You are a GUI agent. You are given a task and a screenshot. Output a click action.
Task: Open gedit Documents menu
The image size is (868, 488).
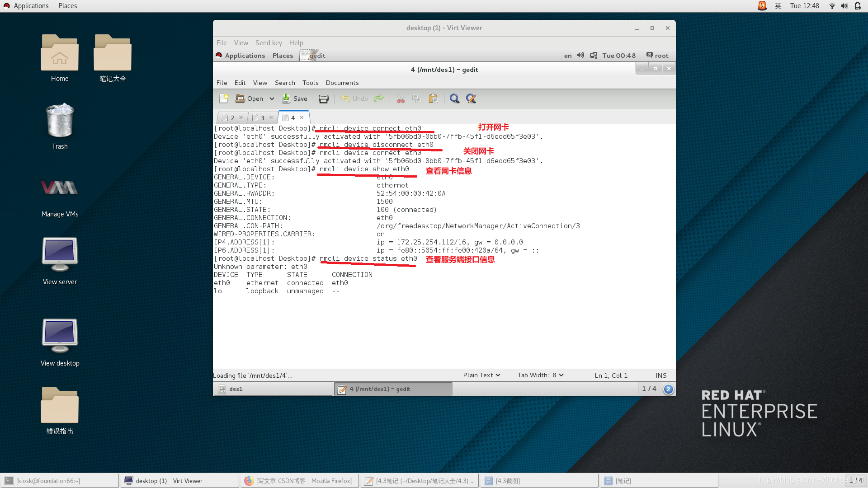point(342,83)
